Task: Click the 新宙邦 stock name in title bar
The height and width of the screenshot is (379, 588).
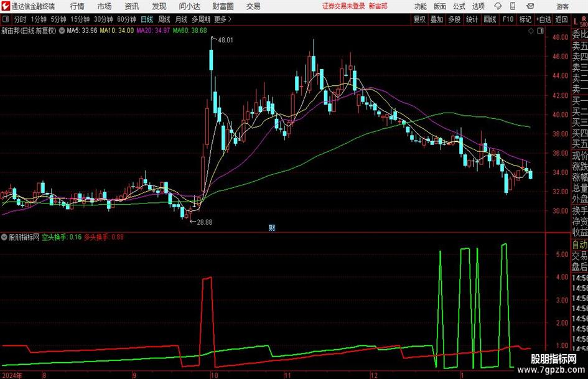Action: coord(378,6)
